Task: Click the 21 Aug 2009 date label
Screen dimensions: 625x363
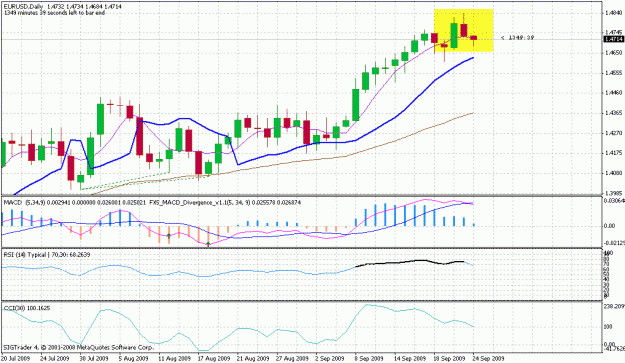Action: tap(252, 358)
